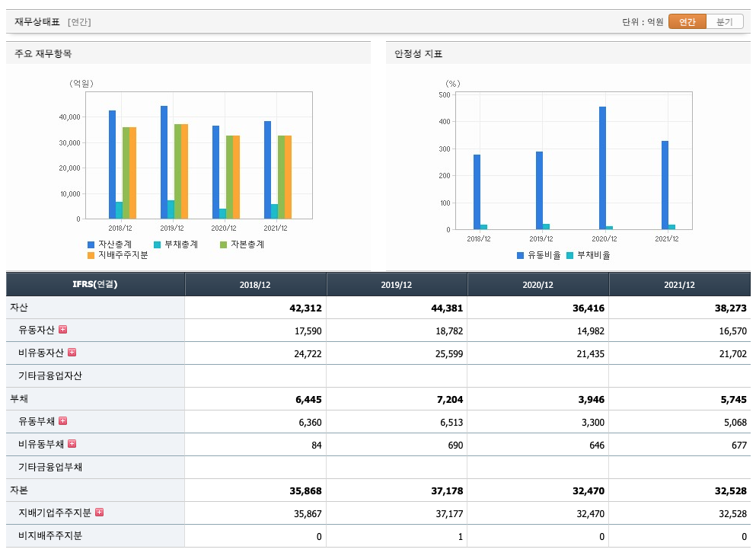Click the 유동자산 row label
Screen dimensions: 756x559
pyautogui.click(x=37, y=330)
